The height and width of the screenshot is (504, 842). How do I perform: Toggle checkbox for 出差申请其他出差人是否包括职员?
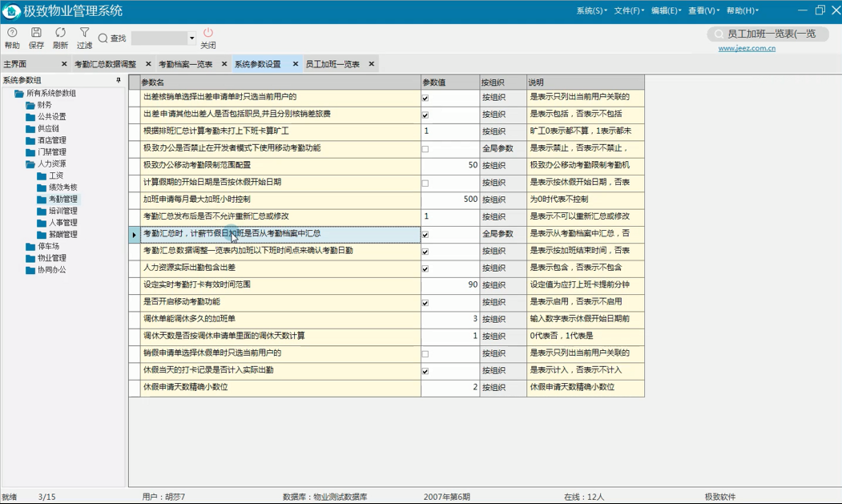425,115
